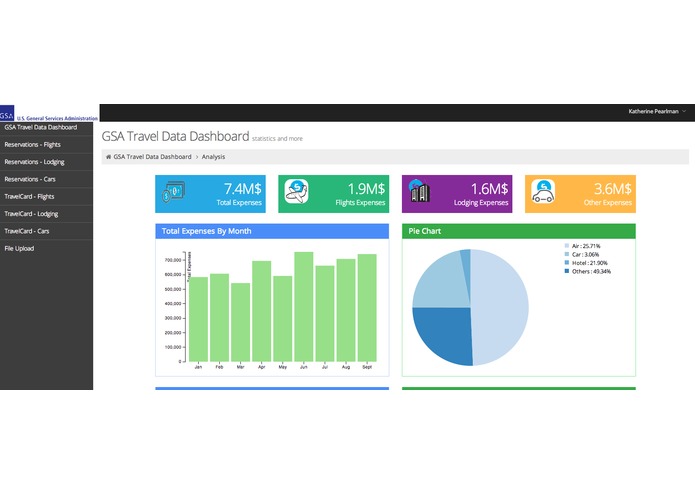
Task: Click the 1.6M$ Lodging Expenses card
Action: (x=457, y=194)
